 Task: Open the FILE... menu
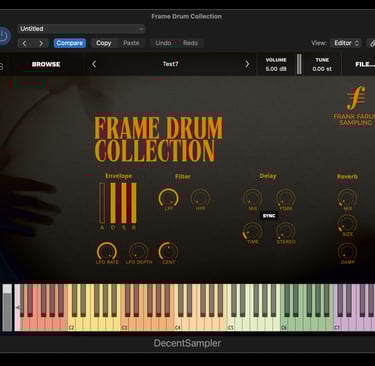365,64
